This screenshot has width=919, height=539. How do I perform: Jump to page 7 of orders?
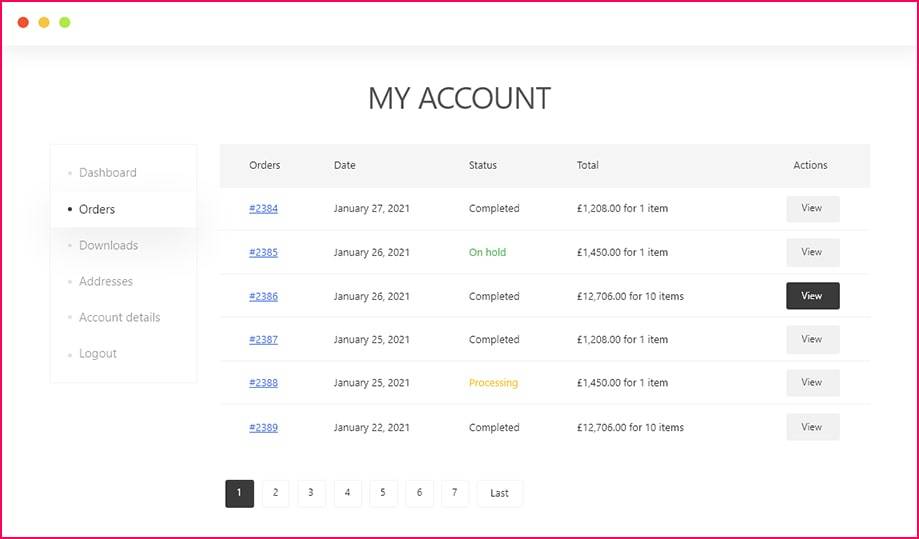(x=455, y=493)
